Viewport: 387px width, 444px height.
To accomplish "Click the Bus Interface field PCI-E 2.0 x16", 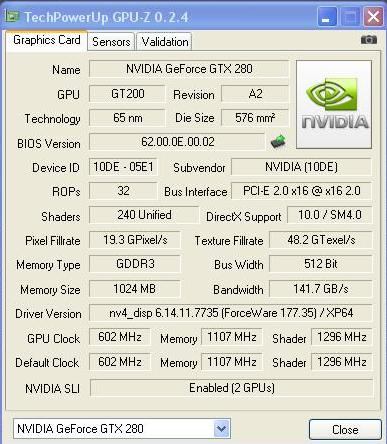I will [301, 191].
